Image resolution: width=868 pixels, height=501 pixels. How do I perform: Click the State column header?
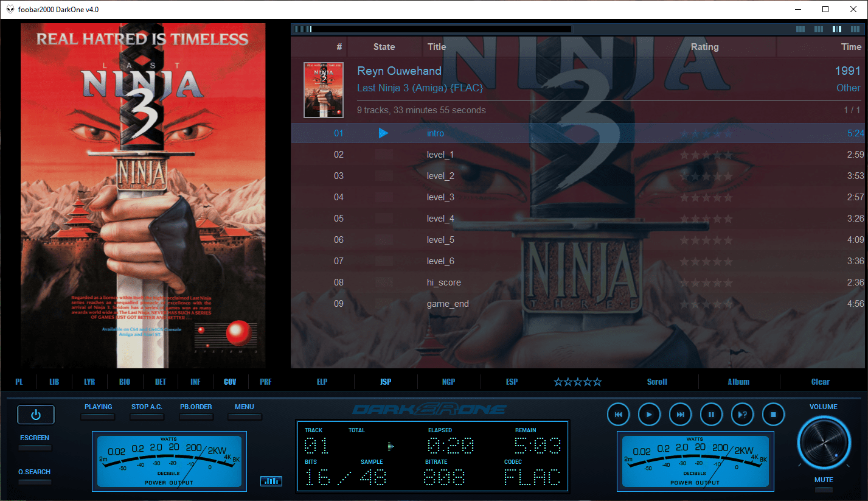[384, 47]
